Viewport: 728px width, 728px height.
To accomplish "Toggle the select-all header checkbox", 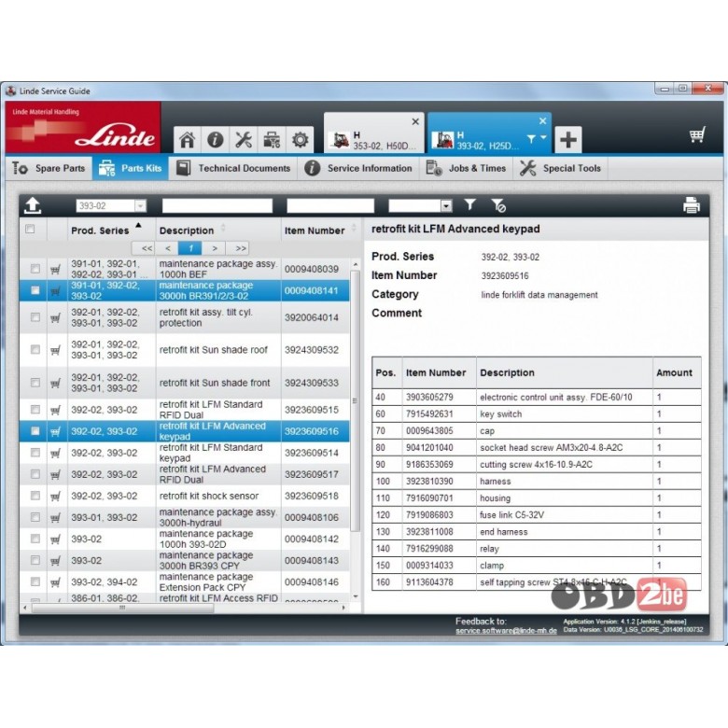I will pos(30,229).
